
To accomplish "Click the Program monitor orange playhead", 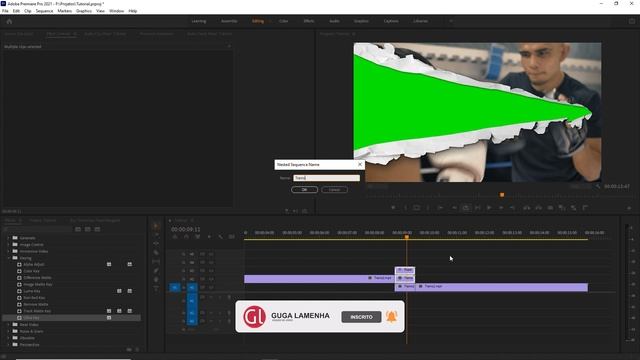I will click(502, 195).
